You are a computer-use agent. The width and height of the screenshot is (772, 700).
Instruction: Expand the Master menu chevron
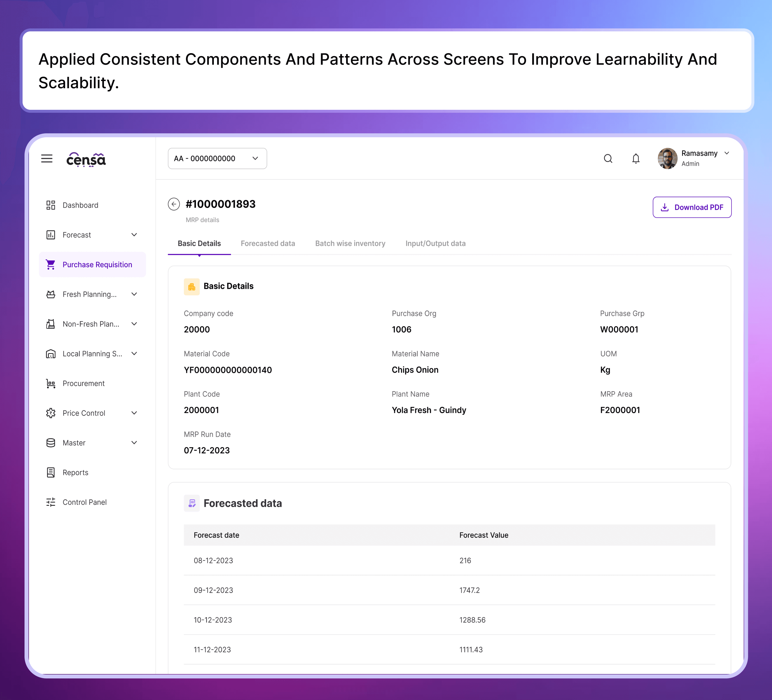[134, 443]
